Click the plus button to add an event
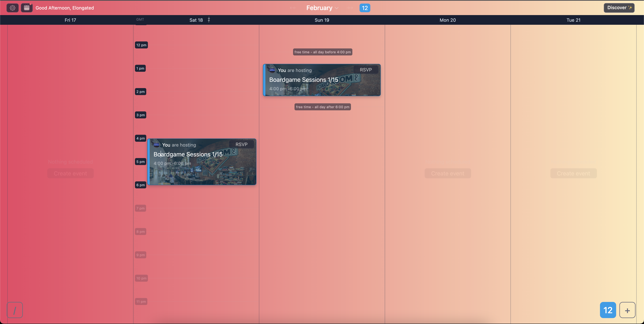The height and width of the screenshot is (324, 644). tap(627, 310)
